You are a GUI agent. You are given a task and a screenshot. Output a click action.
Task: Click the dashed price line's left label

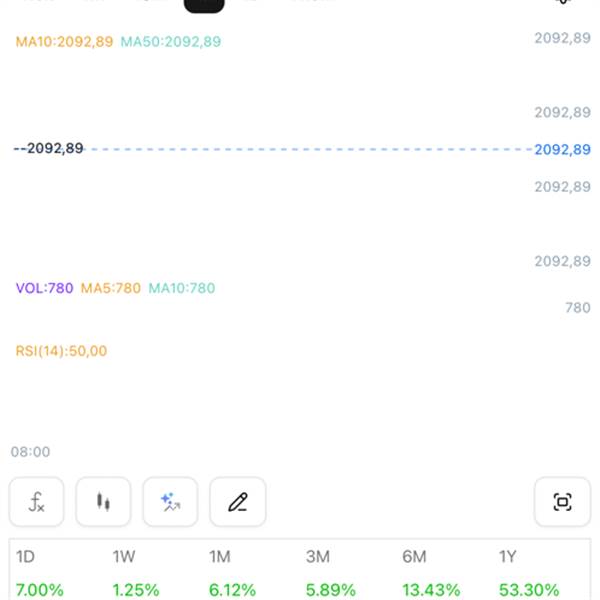(x=50, y=149)
